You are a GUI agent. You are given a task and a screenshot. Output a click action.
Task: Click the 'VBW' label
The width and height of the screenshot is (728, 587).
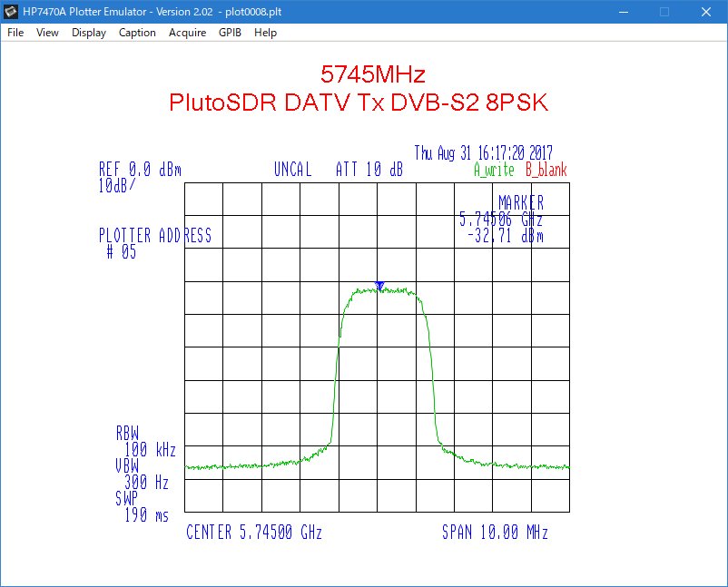(127, 466)
